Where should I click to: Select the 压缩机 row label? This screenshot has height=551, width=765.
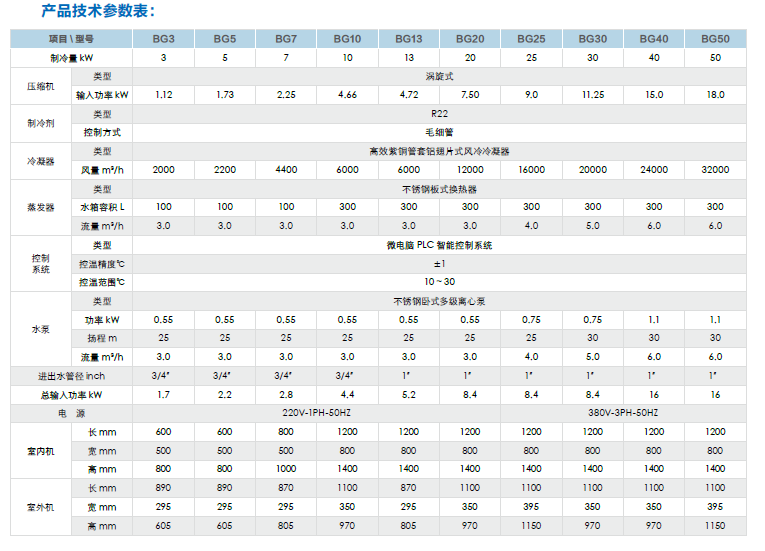point(40,86)
